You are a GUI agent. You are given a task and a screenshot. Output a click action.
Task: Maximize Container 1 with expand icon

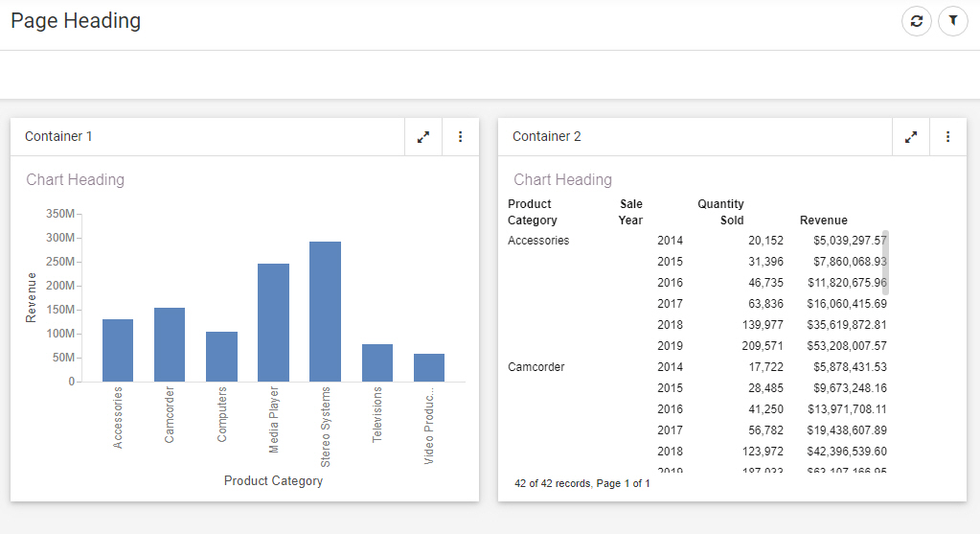pos(423,137)
